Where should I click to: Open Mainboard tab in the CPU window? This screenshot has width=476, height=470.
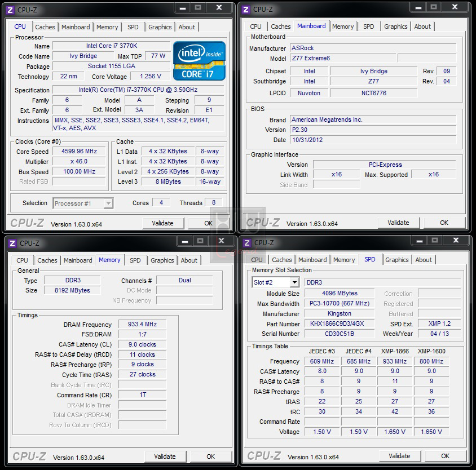[76, 27]
